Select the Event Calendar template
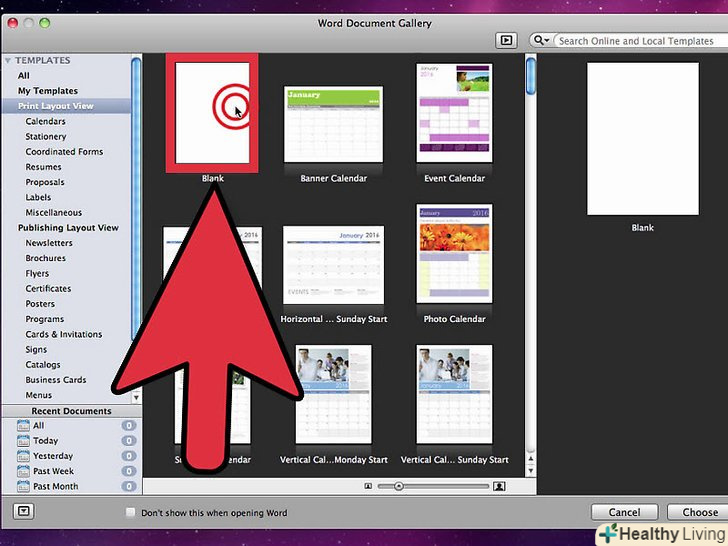728x546 pixels. tap(454, 113)
